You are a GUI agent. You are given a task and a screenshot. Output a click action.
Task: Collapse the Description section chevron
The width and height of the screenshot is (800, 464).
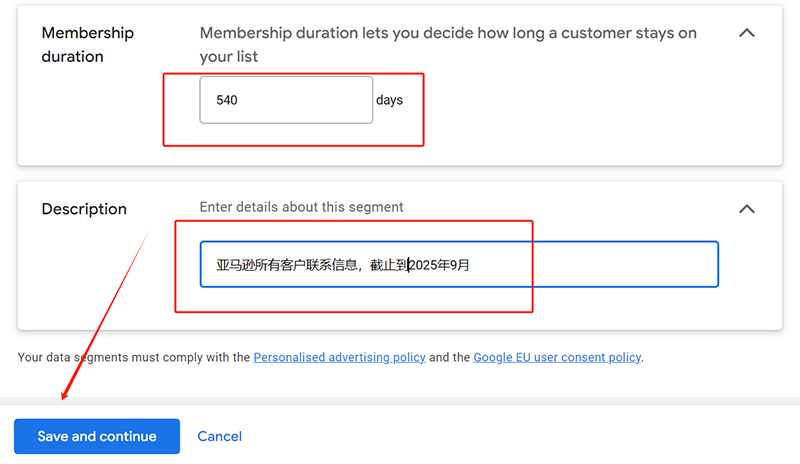[746, 209]
